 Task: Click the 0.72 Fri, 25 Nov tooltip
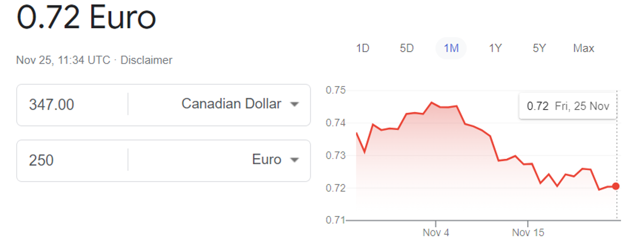coord(568,106)
